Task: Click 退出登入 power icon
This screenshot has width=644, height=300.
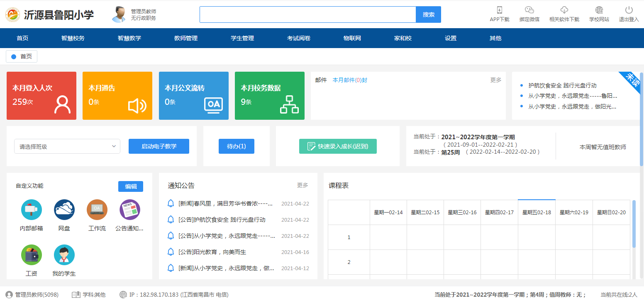Action: (x=629, y=10)
